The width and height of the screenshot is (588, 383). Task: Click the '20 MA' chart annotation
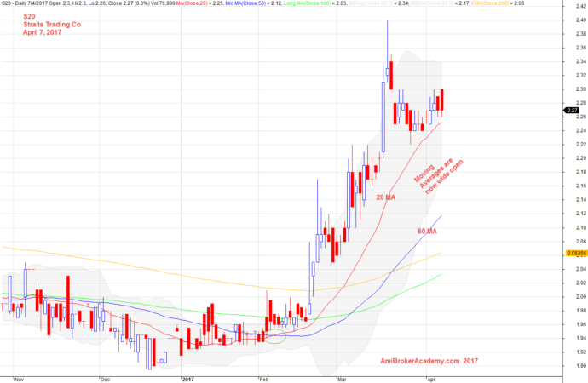click(x=386, y=197)
